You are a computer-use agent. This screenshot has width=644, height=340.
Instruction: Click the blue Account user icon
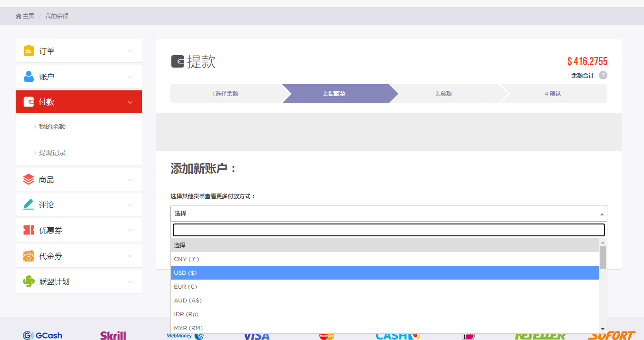pyautogui.click(x=29, y=77)
